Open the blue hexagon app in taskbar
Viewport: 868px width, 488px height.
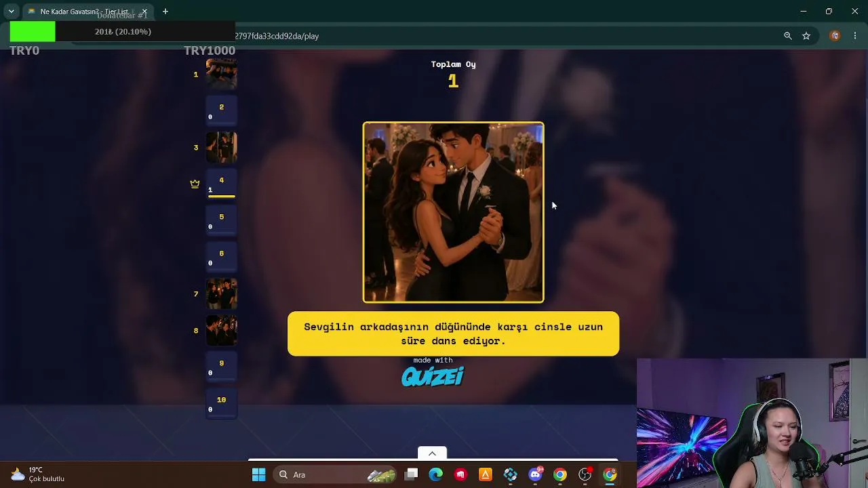tap(511, 475)
